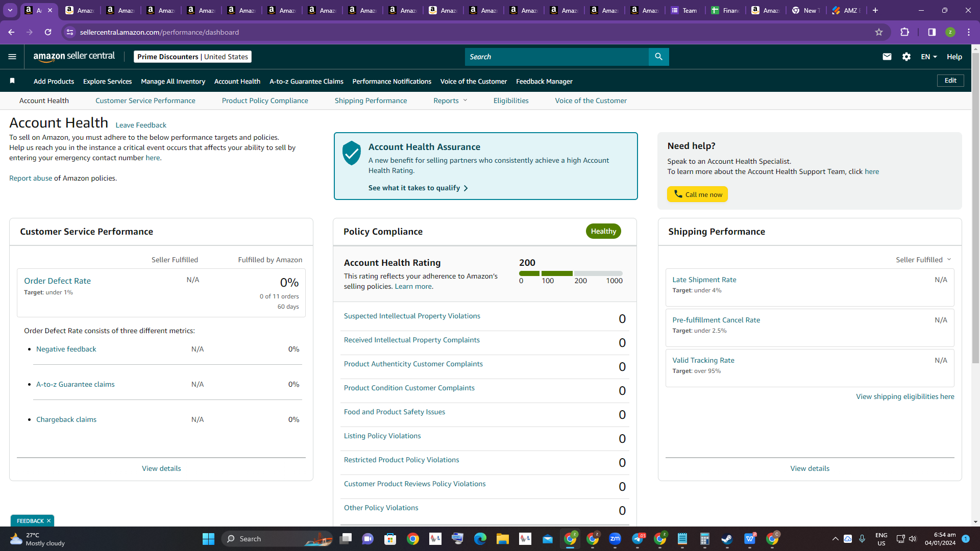
Task: Open Manage All Inventory
Action: [x=173, y=81]
